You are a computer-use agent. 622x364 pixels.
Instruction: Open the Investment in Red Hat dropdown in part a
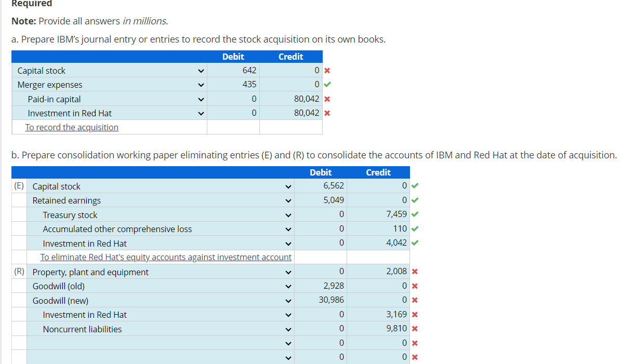click(110, 113)
